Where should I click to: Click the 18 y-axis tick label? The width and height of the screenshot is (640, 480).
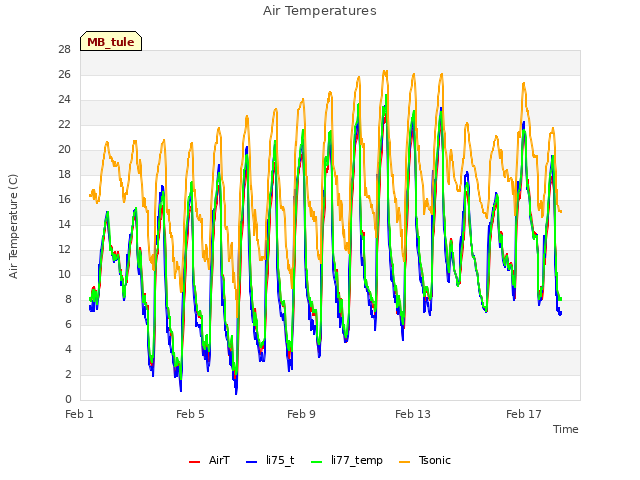64,174
